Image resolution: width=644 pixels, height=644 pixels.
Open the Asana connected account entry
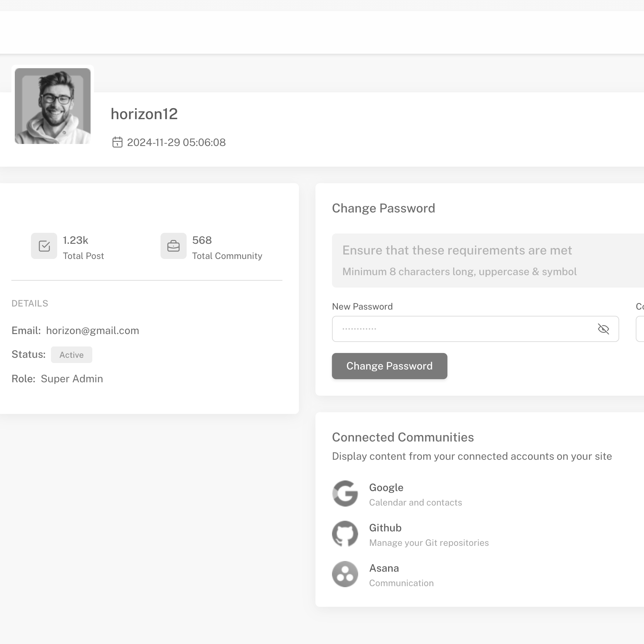[x=384, y=568]
